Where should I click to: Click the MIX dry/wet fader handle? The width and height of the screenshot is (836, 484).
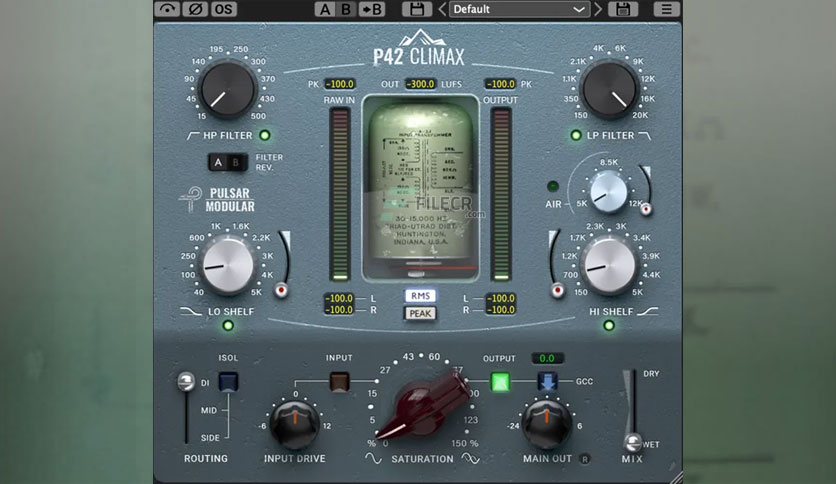click(632, 441)
